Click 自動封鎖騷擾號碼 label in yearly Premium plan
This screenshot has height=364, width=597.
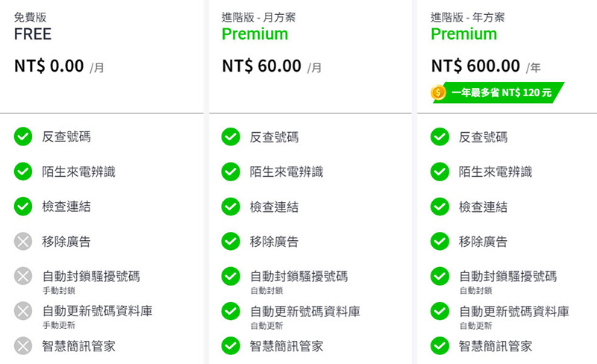[x=508, y=276]
